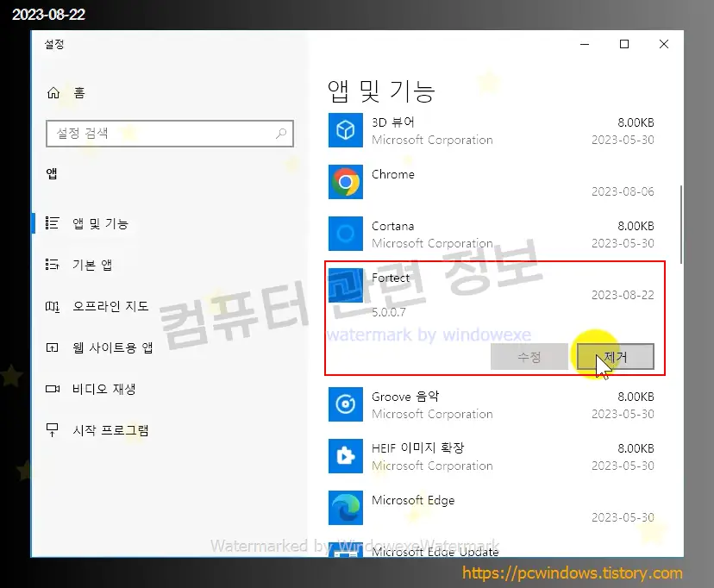Click the greyed 수정 button
This screenshot has width=714, height=588.
(x=529, y=357)
